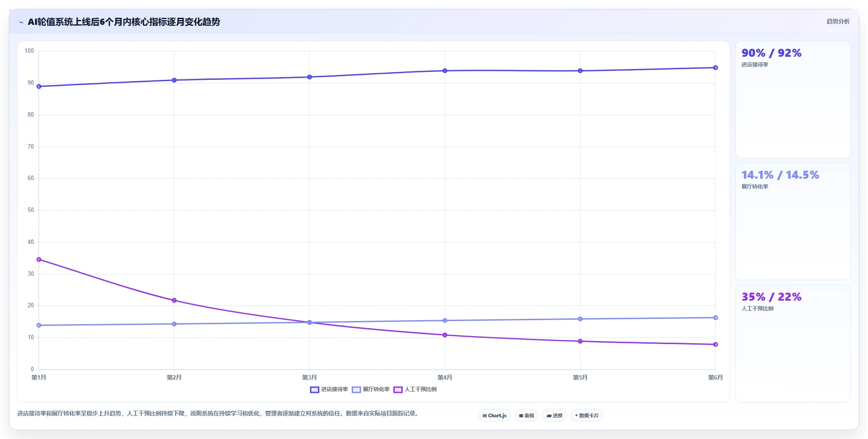Toggle 展厅转化率 legend swatch
Viewport: 868px width, 439px height.
pyautogui.click(x=356, y=390)
